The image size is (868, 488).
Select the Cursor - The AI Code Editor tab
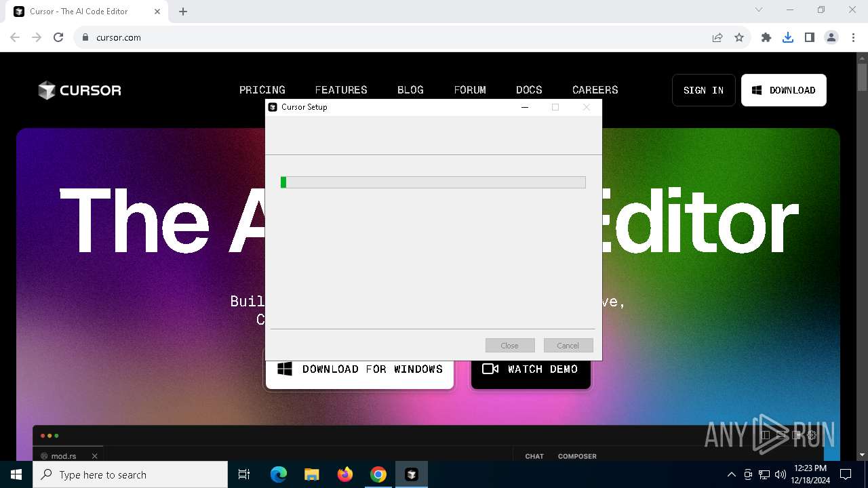(87, 12)
